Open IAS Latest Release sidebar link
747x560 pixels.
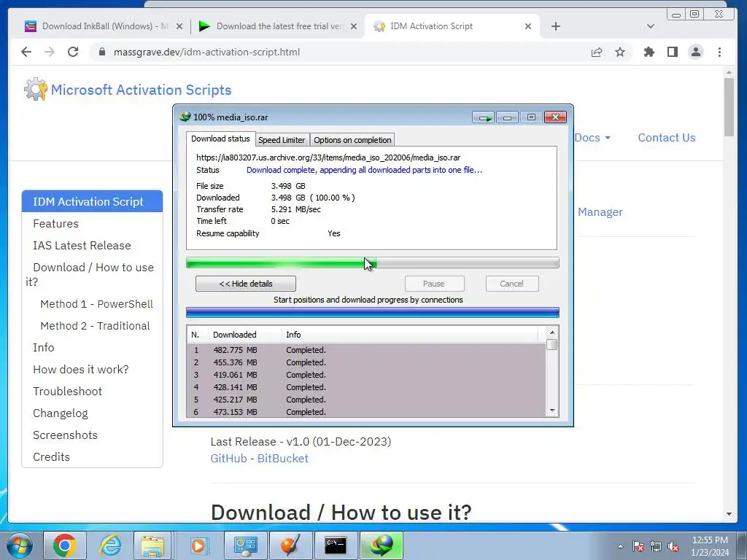(x=82, y=245)
